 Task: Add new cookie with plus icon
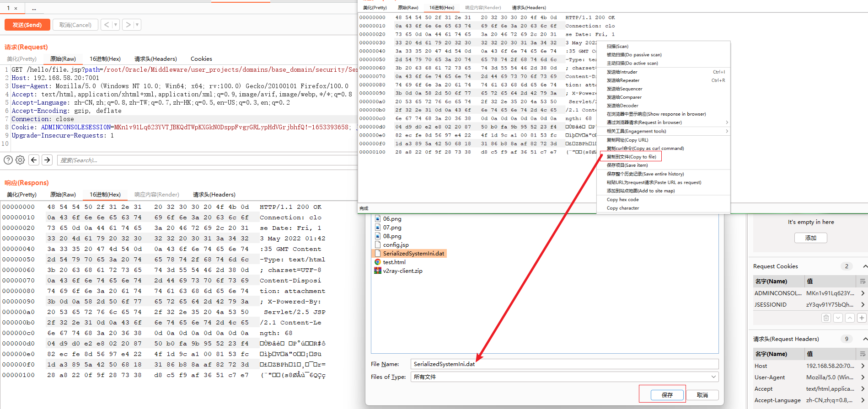tap(862, 318)
